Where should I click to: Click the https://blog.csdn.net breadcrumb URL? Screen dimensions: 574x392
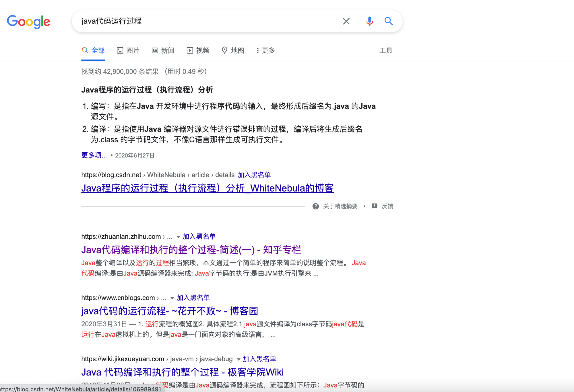[x=111, y=175]
